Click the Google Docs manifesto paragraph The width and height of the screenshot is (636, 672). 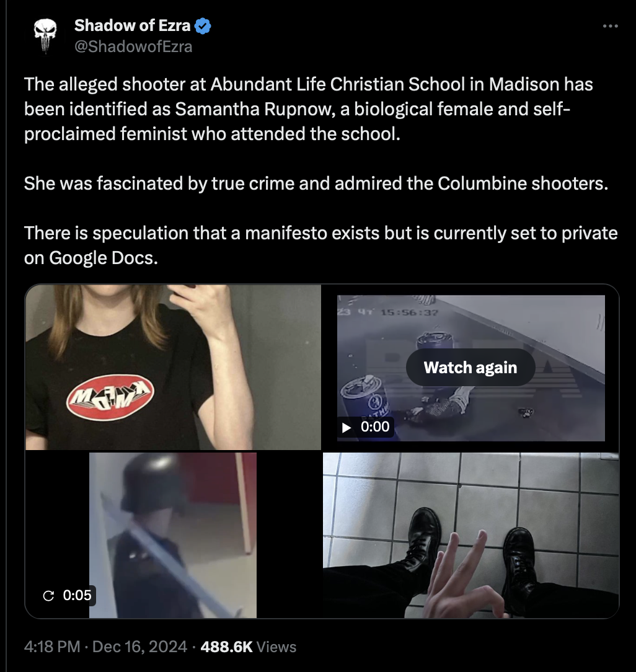click(x=320, y=245)
